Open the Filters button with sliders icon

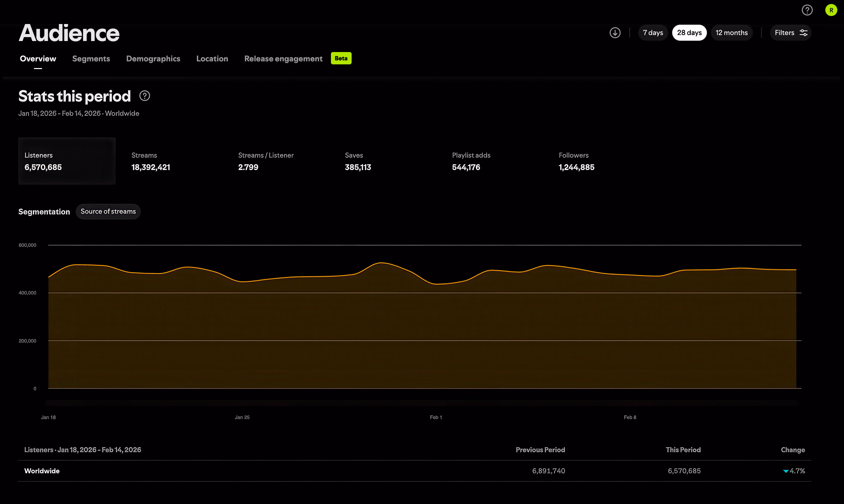(x=790, y=33)
